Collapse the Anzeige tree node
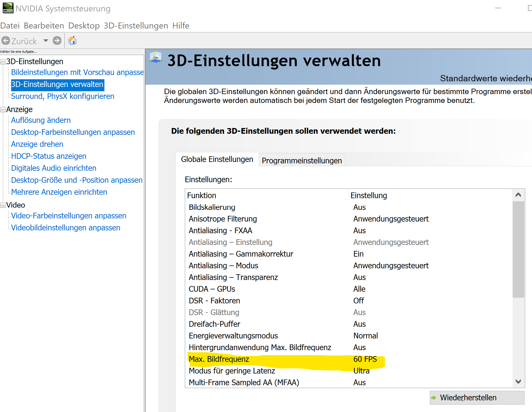Image resolution: width=532 pixels, height=412 pixels. (3, 109)
